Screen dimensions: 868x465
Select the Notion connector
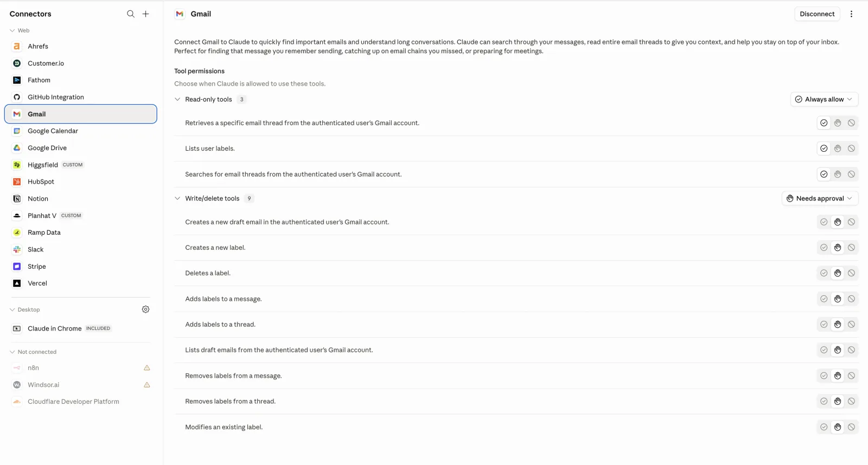(81, 199)
